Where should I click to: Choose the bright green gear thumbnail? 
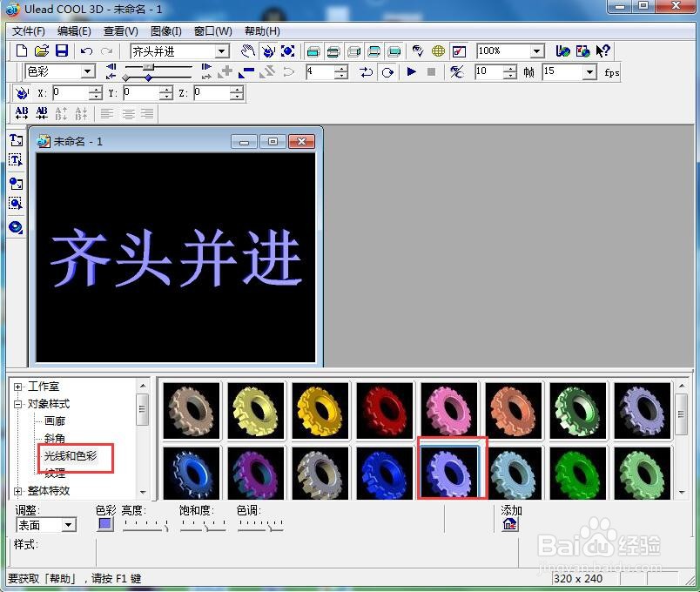click(x=578, y=474)
